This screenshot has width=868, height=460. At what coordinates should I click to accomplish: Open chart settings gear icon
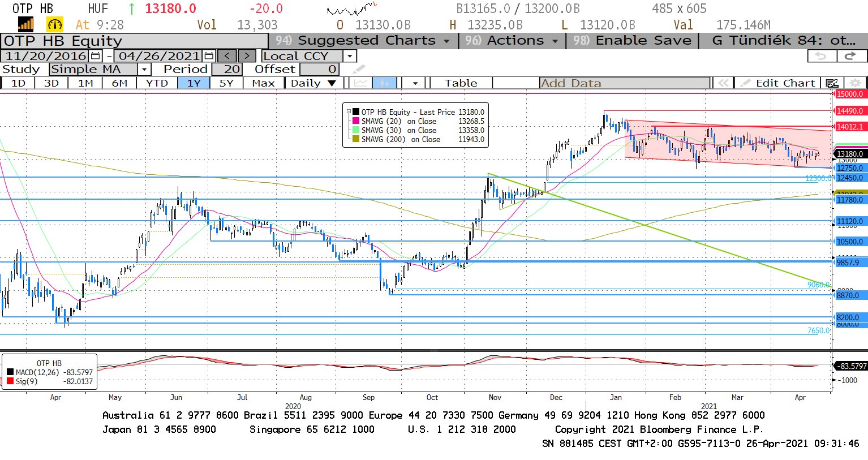pos(856,83)
